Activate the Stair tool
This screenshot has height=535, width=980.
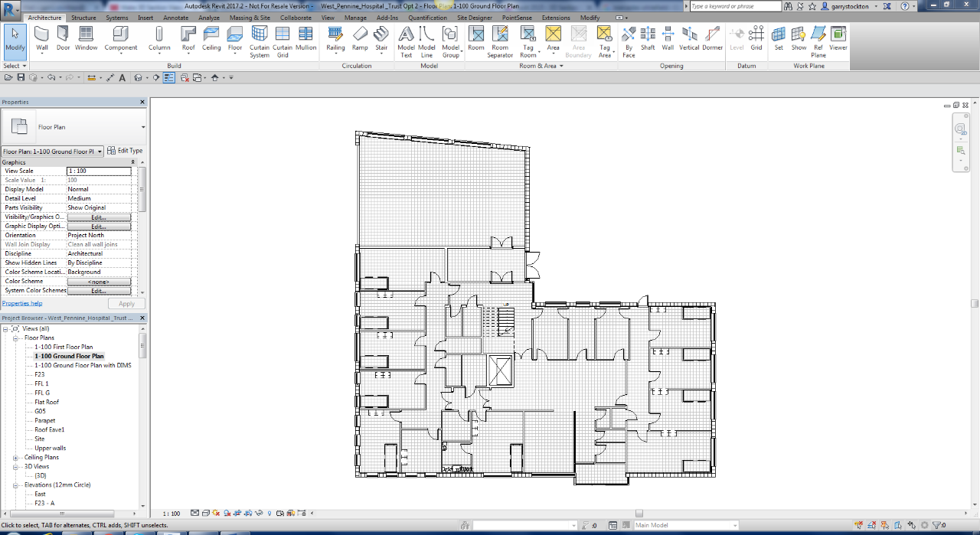coord(381,39)
